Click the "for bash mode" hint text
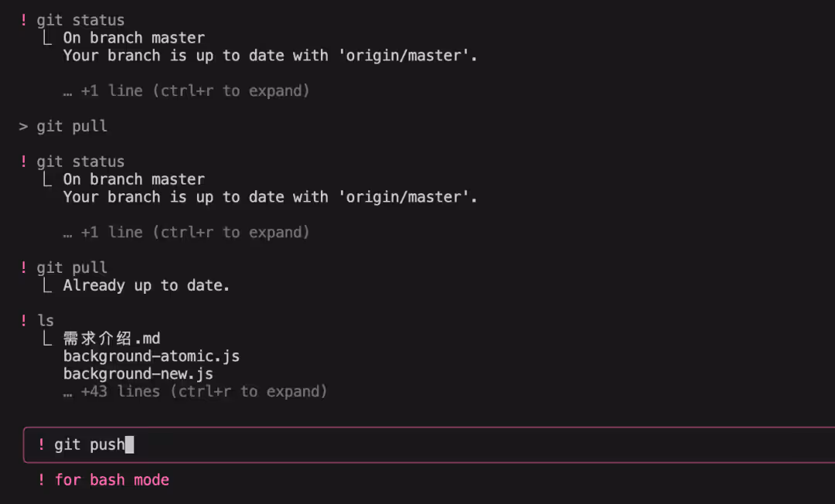 (112, 480)
